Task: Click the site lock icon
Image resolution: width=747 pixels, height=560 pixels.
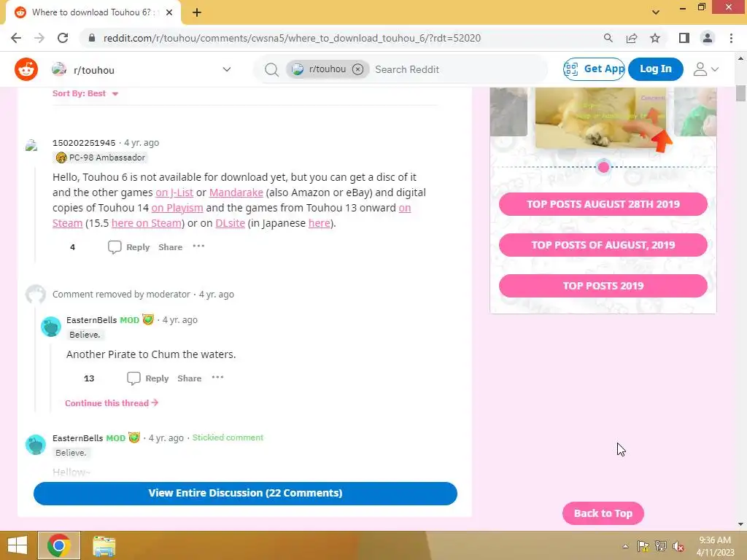Action: click(x=92, y=38)
